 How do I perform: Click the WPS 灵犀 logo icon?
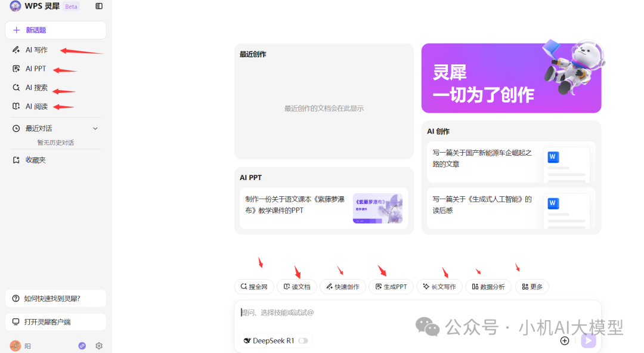click(15, 6)
